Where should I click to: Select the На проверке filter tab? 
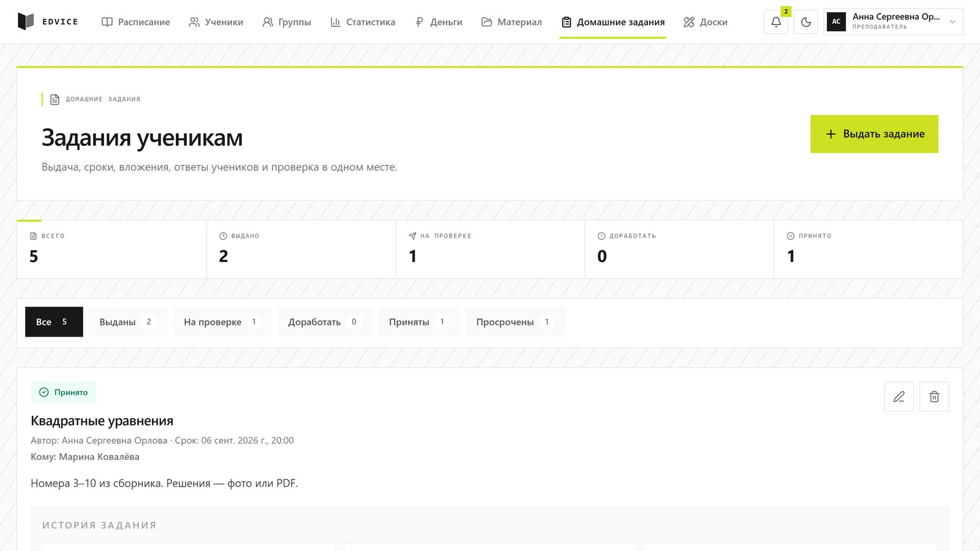222,322
